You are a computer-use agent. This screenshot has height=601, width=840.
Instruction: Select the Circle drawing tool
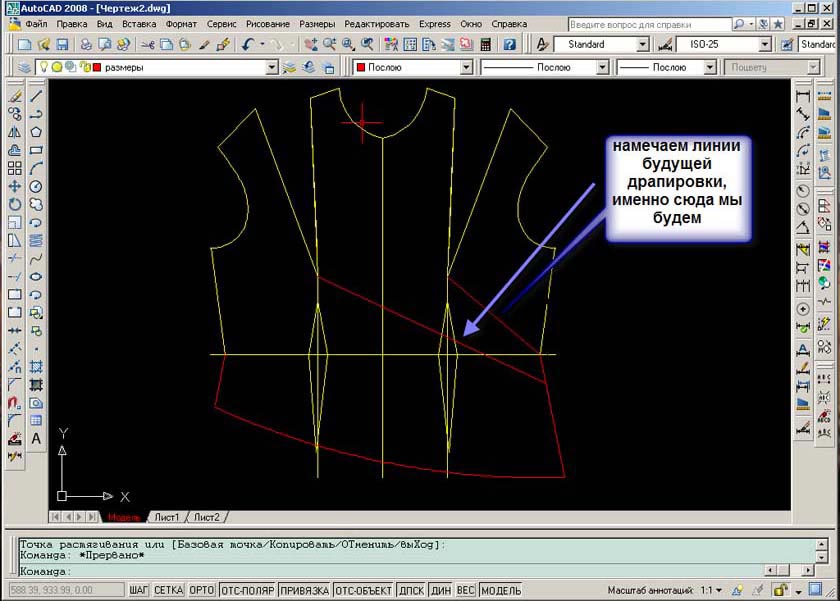point(36,186)
